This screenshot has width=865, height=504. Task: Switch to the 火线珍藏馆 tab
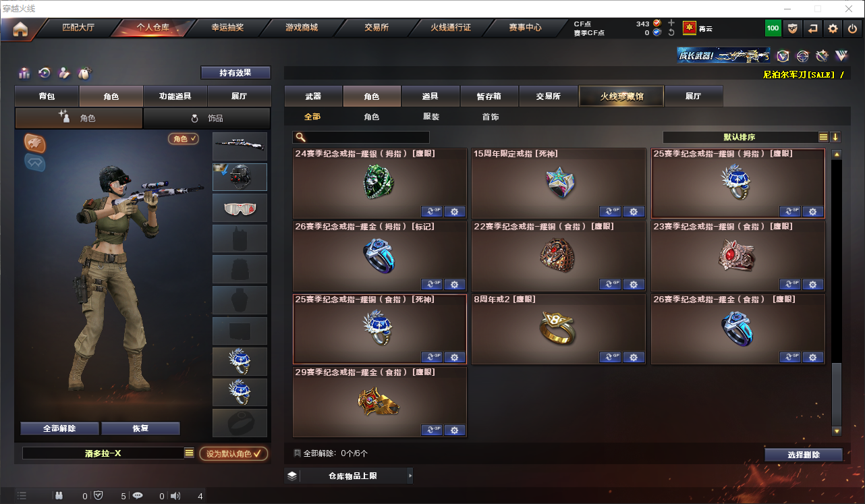tap(621, 96)
